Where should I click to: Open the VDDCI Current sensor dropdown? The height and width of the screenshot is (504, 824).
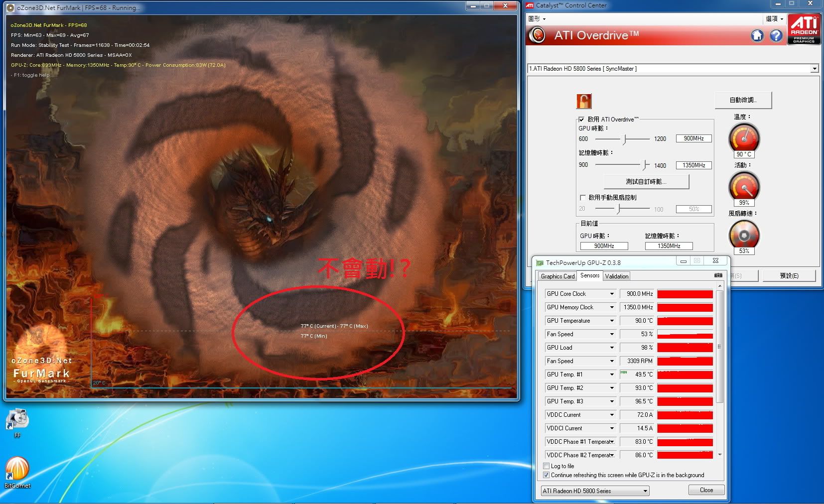(612, 428)
